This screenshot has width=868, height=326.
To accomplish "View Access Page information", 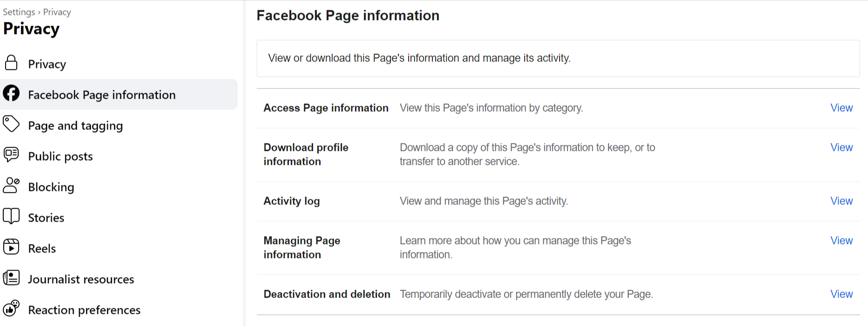I will tap(841, 108).
